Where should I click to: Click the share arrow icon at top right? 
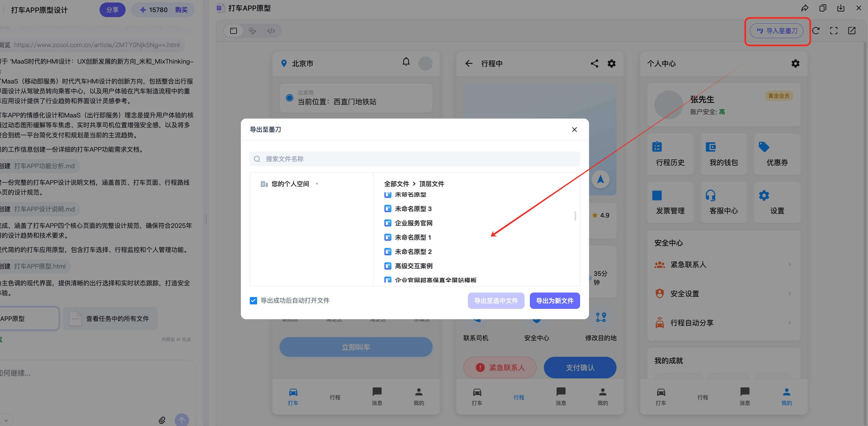click(804, 8)
